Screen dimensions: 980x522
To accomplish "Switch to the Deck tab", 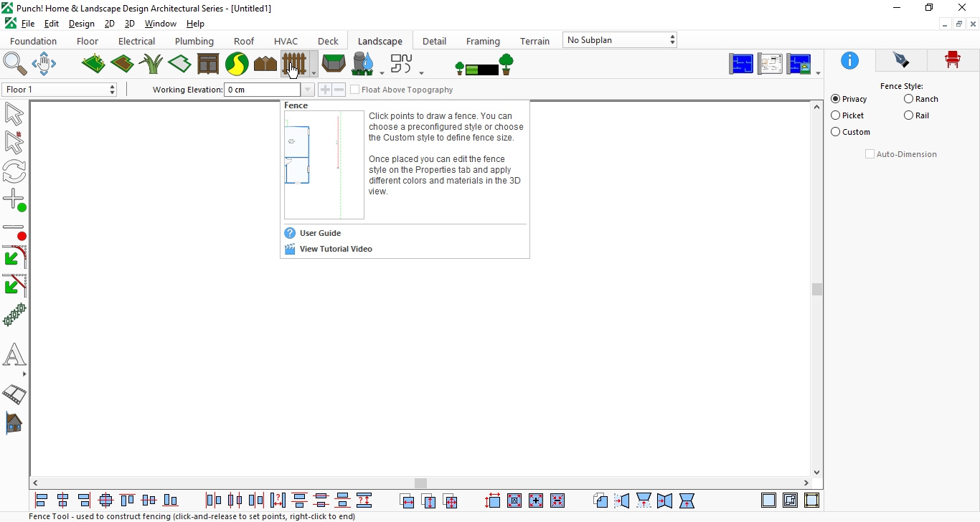I will (x=328, y=41).
